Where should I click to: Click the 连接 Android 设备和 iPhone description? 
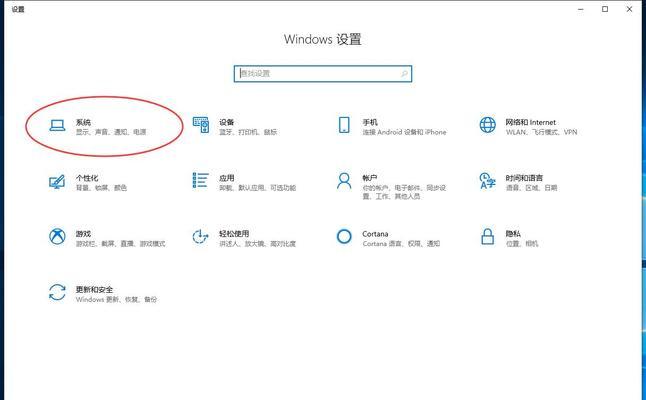click(404, 132)
